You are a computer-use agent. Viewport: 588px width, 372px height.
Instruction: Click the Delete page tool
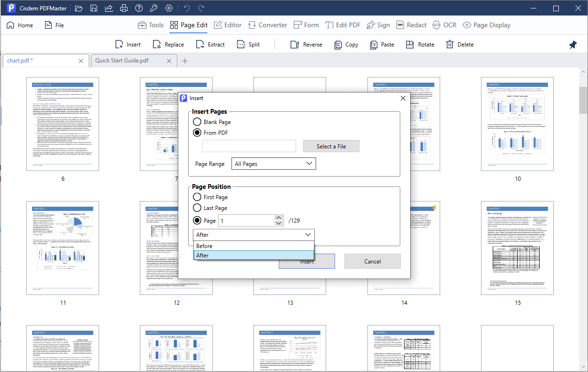tap(460, 45)
